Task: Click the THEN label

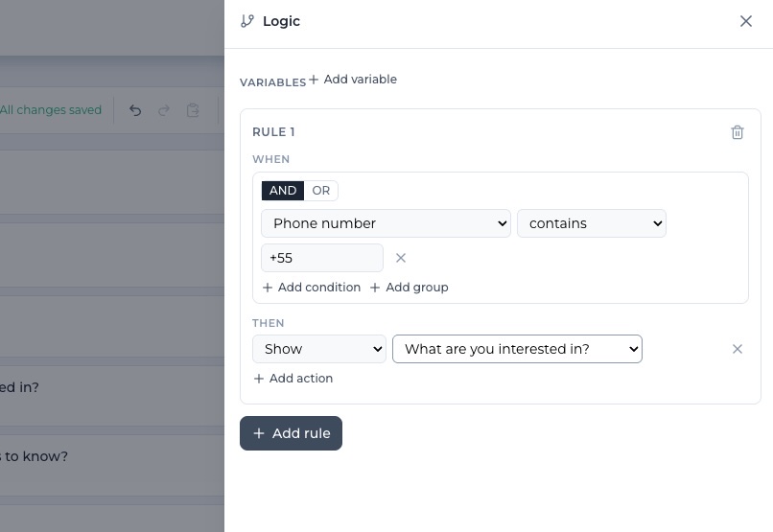Action: (269, 323)
